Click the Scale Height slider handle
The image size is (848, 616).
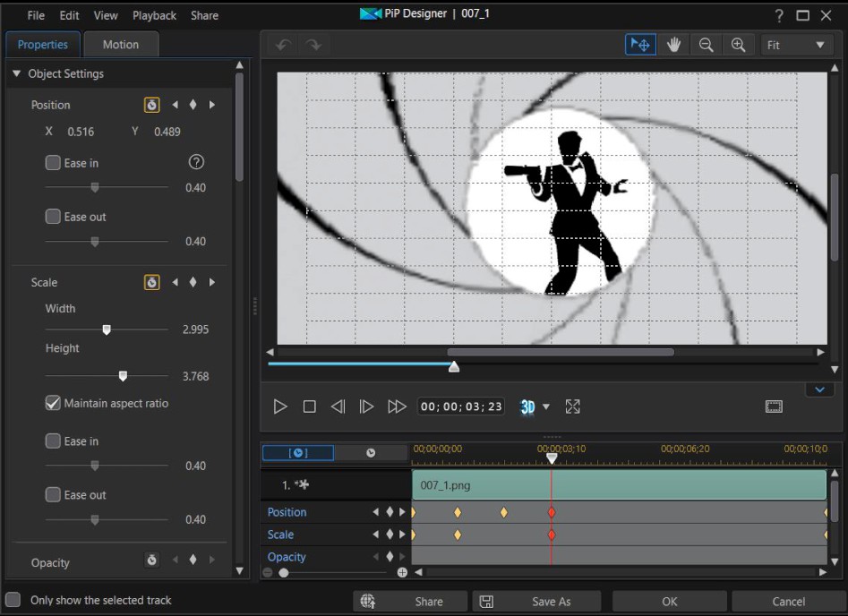pos(123,376)
